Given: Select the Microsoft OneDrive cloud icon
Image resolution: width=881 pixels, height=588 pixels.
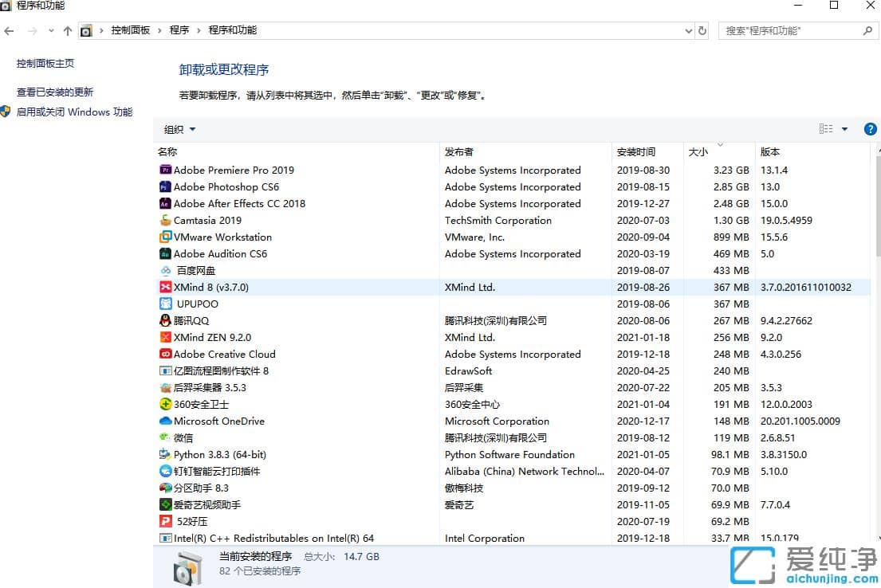Looking at the screenshot, I should [x=165, y=421].
